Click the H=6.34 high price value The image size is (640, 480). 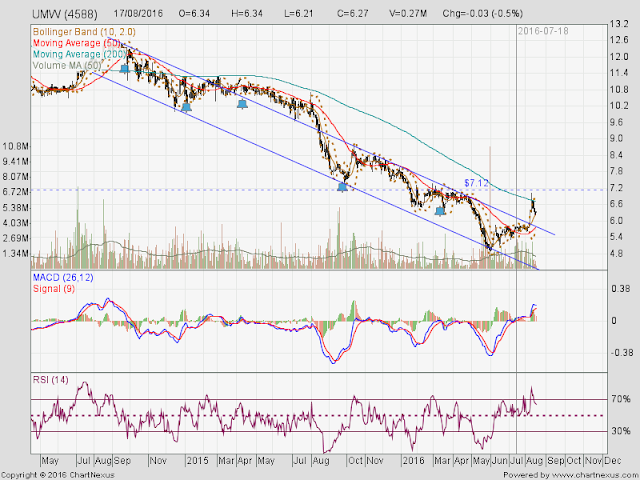[247, 13]
